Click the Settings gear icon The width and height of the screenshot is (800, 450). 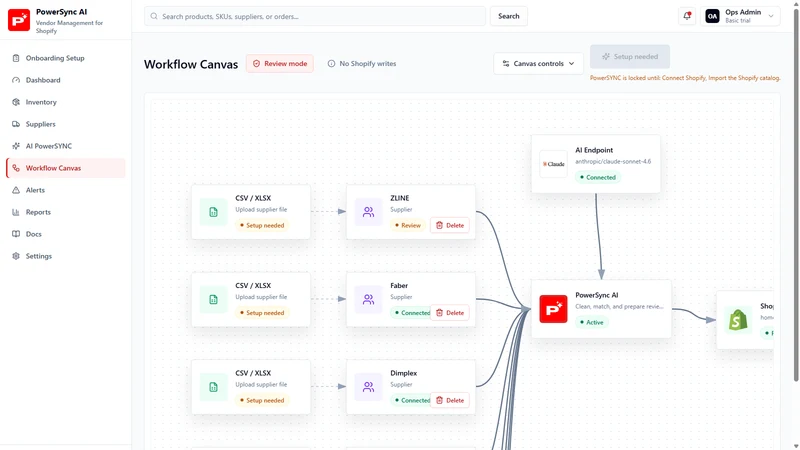tap(16, 256)
